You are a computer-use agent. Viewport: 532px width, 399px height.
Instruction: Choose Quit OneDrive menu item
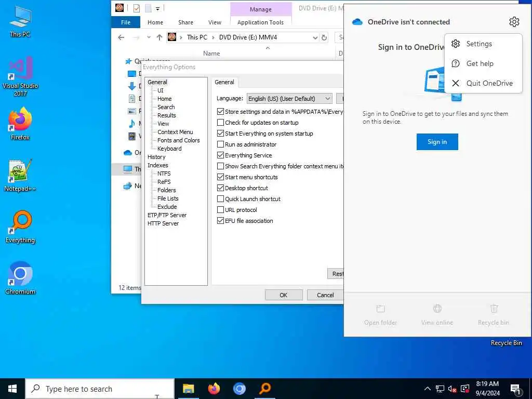[x=483, y=83]
